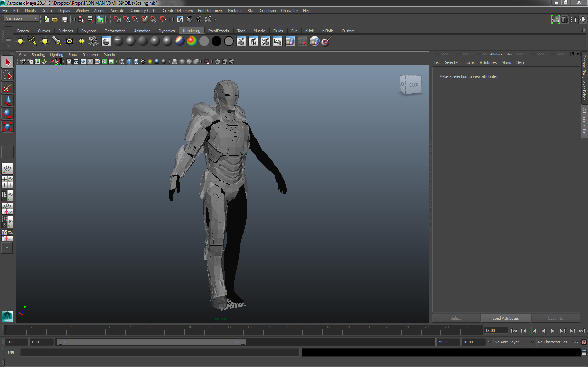Activate the Lasso select tool
Viewport: 588px width, 367px height.
coord(7,75)
